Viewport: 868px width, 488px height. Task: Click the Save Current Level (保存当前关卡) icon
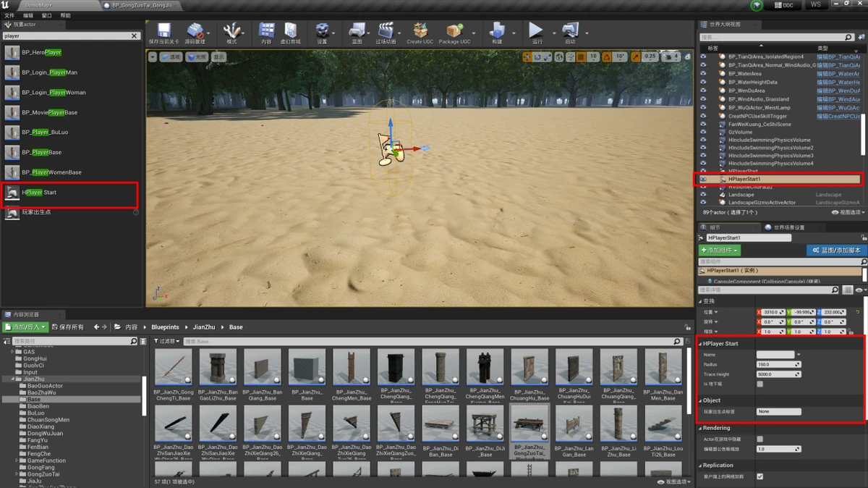coord(163,31)
